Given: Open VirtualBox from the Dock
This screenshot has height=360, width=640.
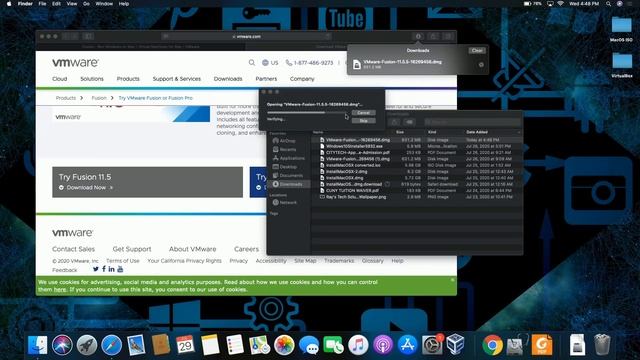Looking at the screenshot, I should (x=456, y=344).
